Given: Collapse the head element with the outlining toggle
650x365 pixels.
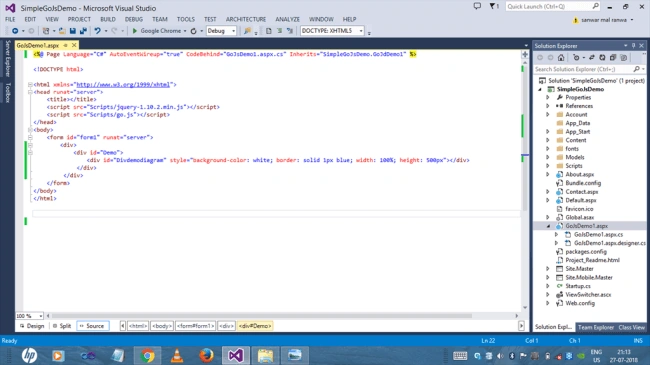Looking at the screenshot, I should coord(30,92).
